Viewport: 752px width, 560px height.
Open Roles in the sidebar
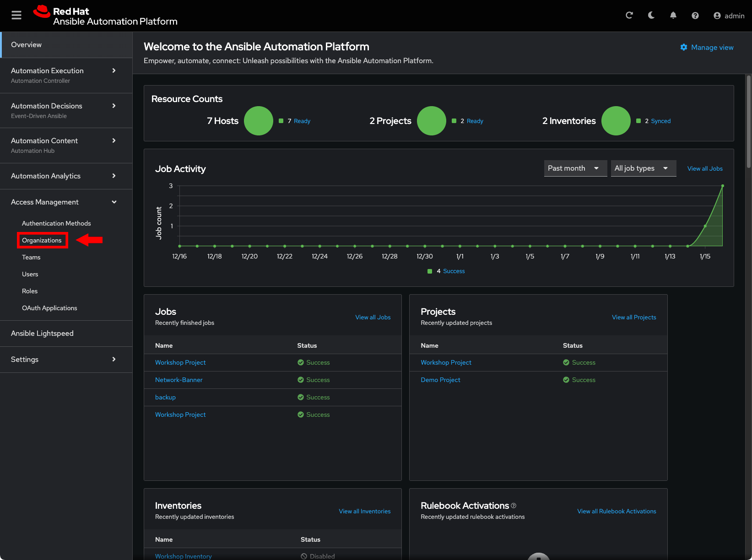30,291
